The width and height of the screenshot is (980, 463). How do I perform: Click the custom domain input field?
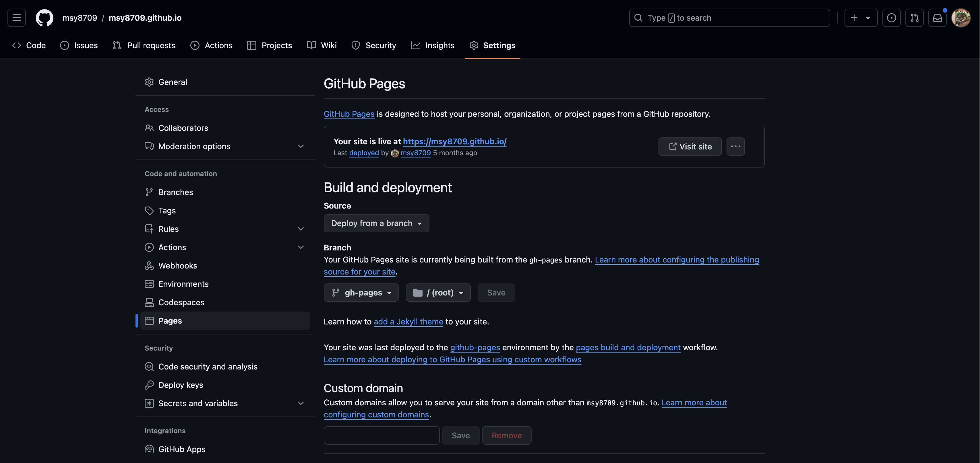click(x=381, y=435)
